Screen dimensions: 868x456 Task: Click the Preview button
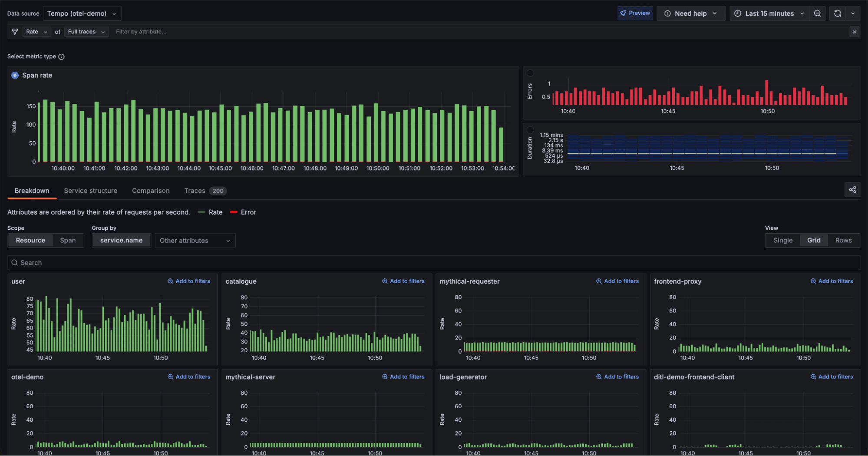(x=635, y=13)
